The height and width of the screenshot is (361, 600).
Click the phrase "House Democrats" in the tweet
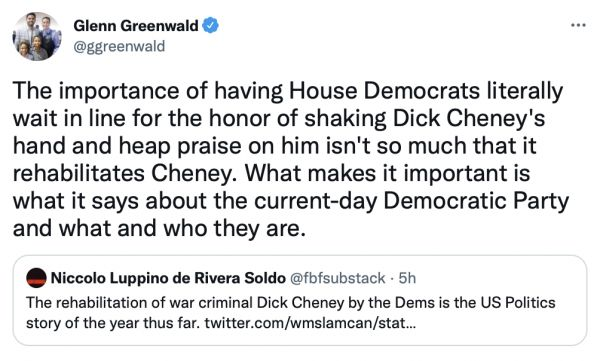384,91
